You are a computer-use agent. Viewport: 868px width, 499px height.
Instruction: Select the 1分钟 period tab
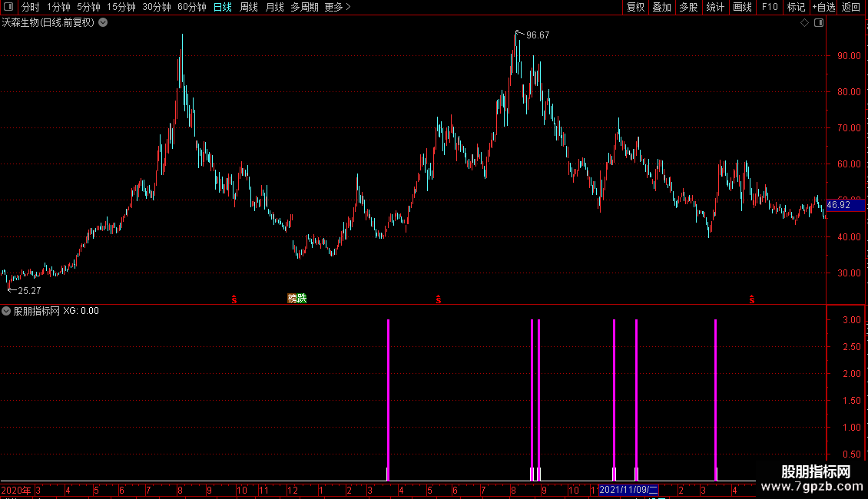pos(58,7)
